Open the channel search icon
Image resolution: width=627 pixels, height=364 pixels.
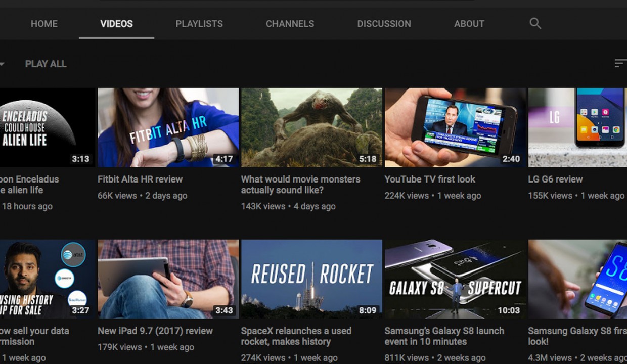pos(535,23)
